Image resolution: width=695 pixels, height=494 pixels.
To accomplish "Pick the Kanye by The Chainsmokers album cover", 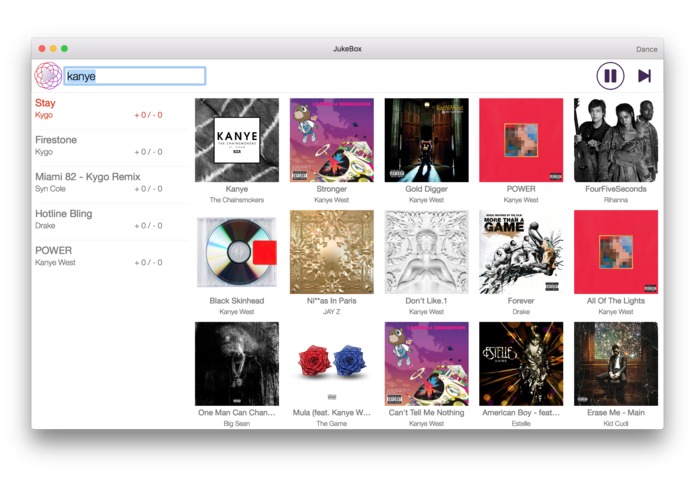I will click(x=237, y=140).
